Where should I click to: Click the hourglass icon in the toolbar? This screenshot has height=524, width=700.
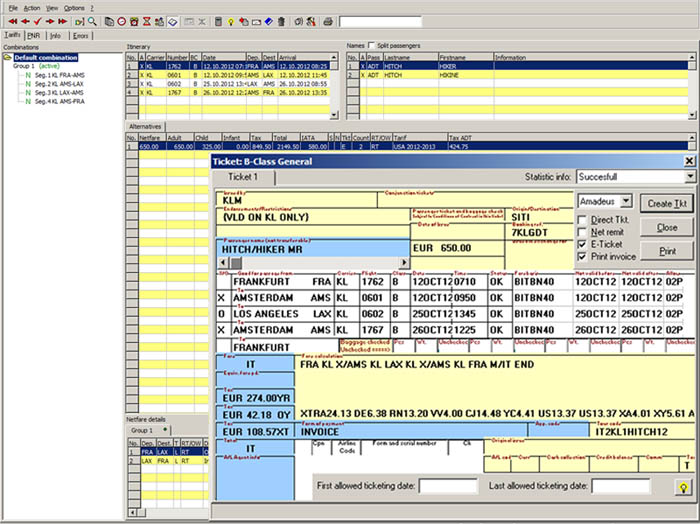(x=147, y=21)
